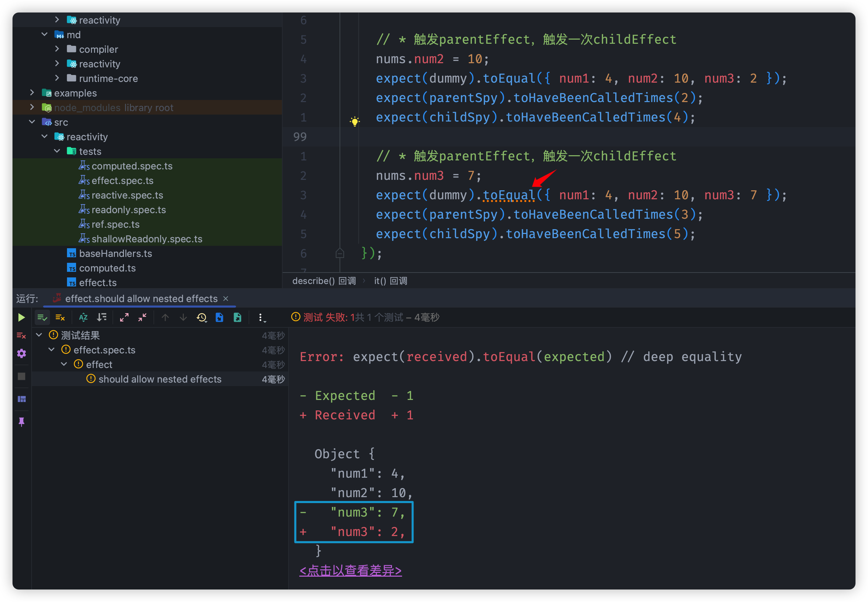Click the tests folder icon
The width and height of the screenshot is (868, 602).
72,151
